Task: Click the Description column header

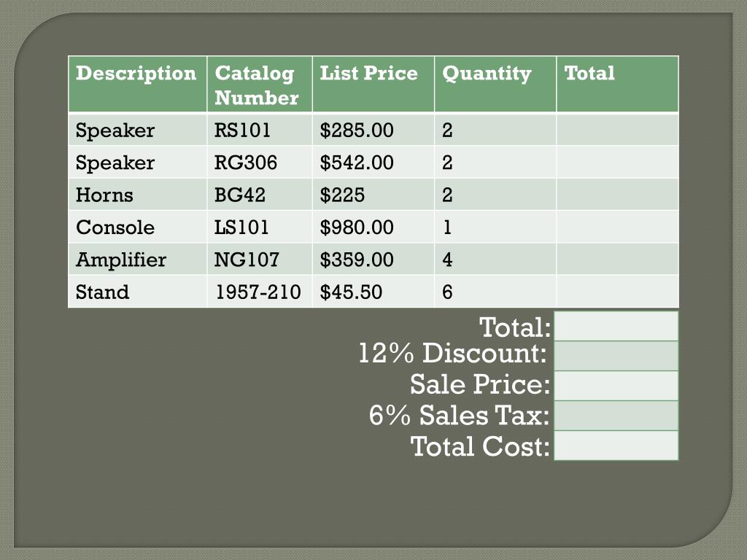Action: [138, 85]
